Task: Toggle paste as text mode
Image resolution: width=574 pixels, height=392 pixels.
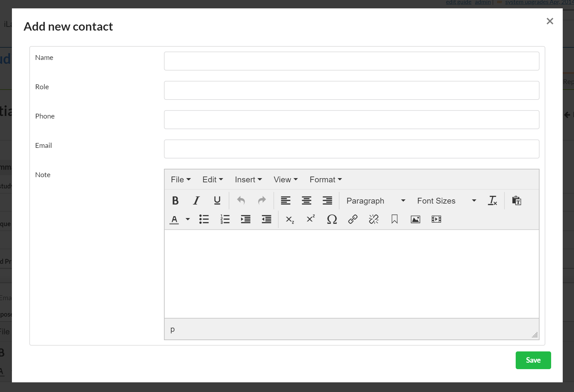Action: pyautogui.click(x=517, y=201)
